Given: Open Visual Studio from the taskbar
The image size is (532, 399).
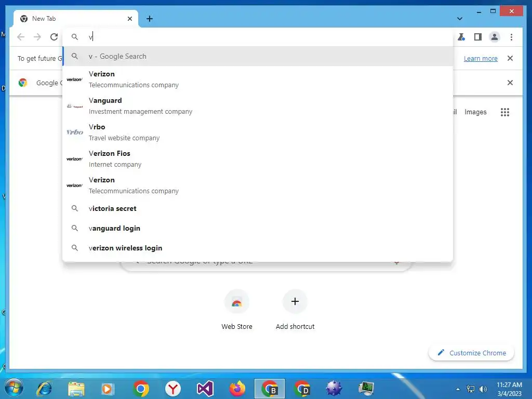Looking at the screenshot, I should [x=205, y=389].
